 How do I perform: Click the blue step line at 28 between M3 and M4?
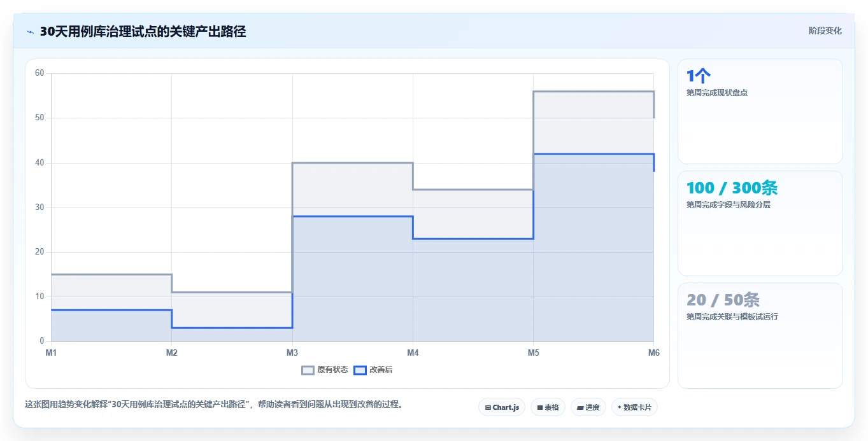pyautogui.click(x=353, y=216)
